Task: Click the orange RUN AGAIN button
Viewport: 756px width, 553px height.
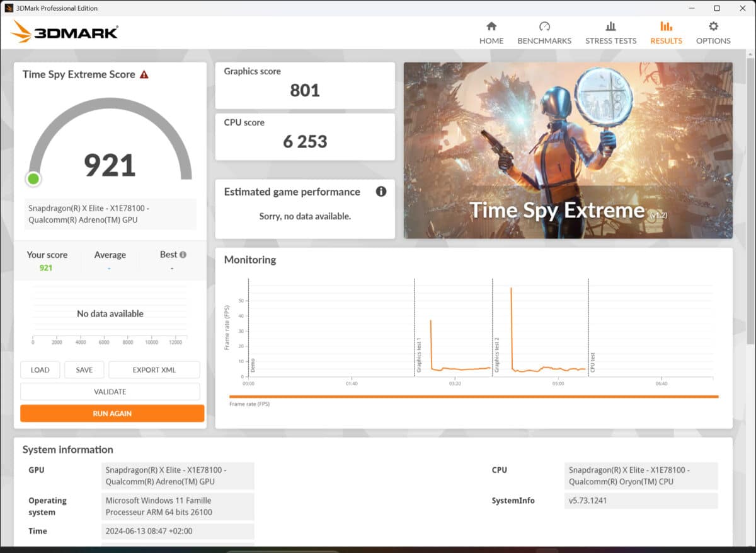Action: coord(112,414)
